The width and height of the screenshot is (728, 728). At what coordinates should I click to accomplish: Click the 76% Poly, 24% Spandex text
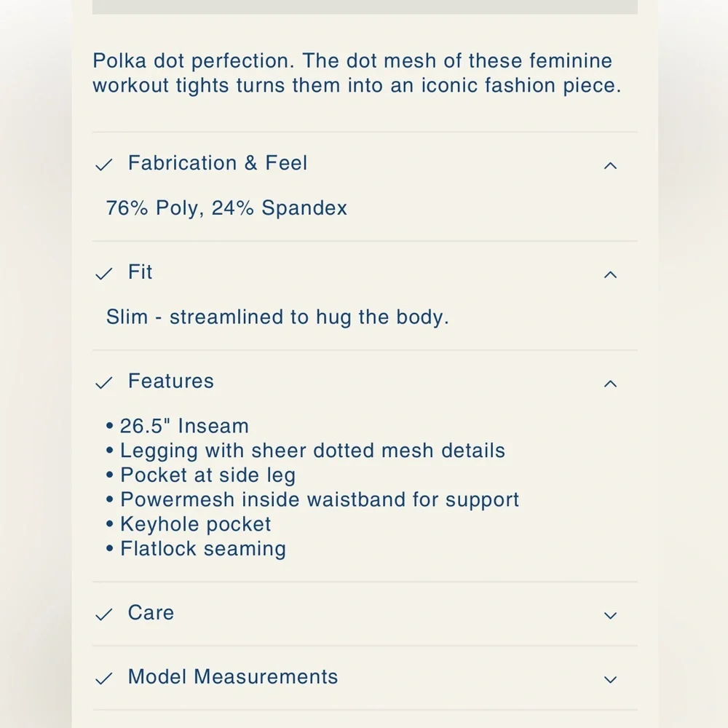click(x=226, y=208)
